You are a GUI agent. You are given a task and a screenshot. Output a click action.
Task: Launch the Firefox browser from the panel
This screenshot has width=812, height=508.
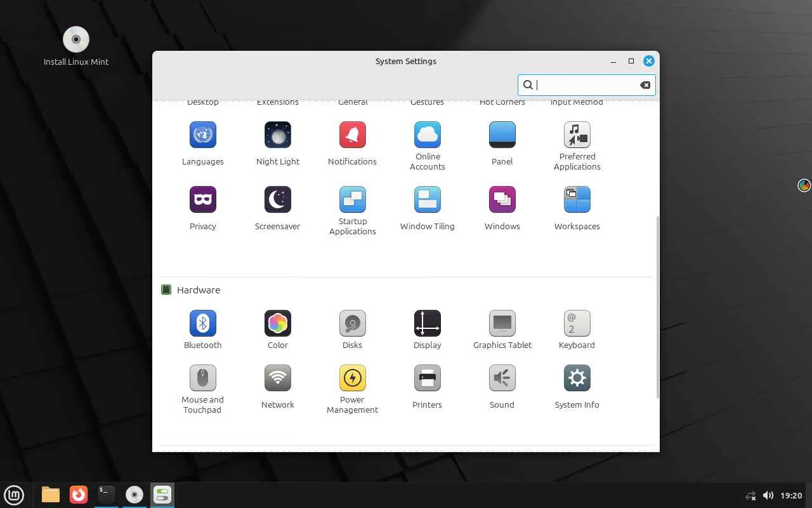[79, 495]
